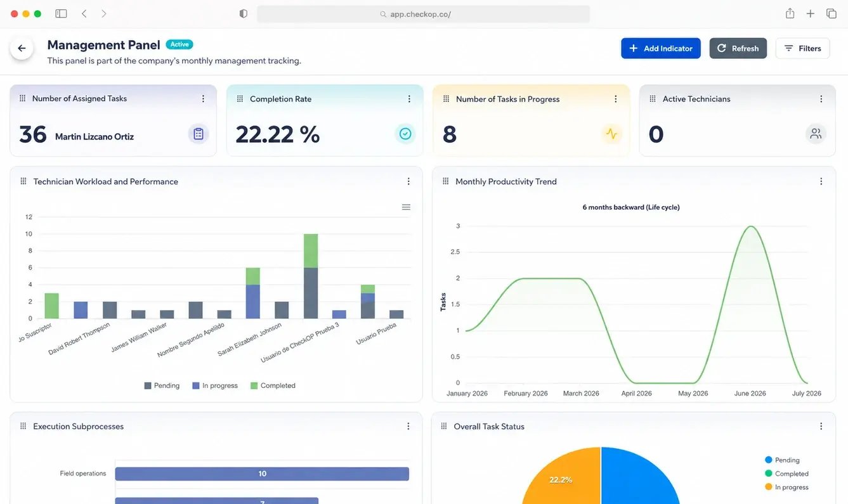Click the name Martin Lizcano Ortiz

(x=95, y=136)
